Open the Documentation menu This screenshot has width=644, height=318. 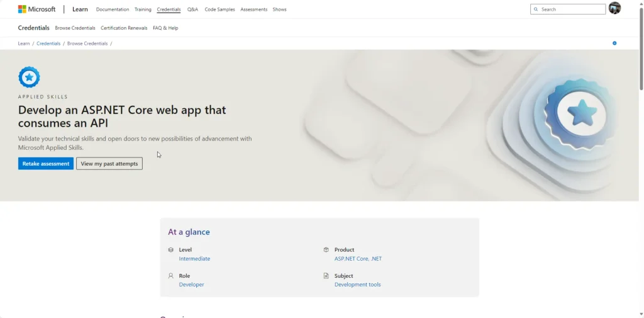pos(113,9)
